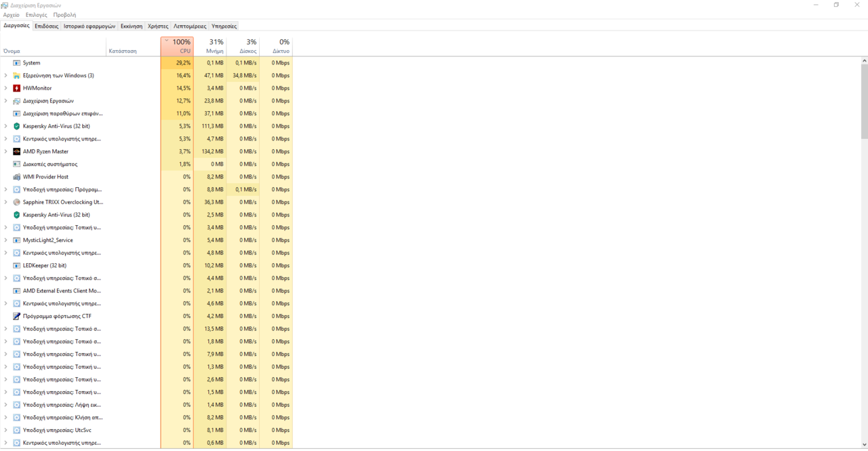Click the red HWMonitor process icon
Image resolution: width=868 pixels, height=451 pixels.
click(17, 88)
